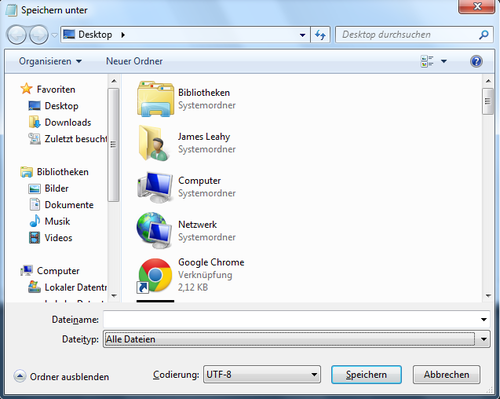Select the Bibliotheken folder icon in file list
Screen dimensions: 500x399
coord(155,99)
